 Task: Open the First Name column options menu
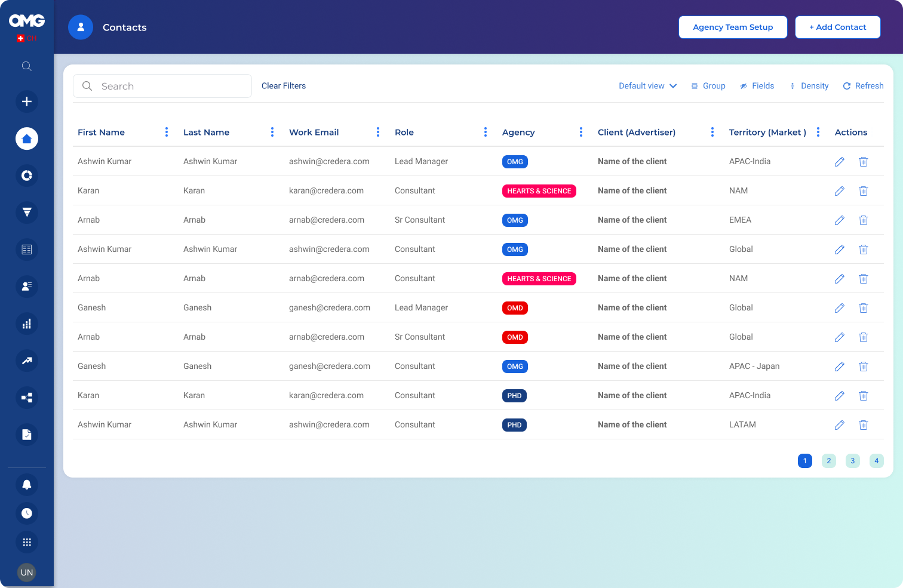(166, 133)
